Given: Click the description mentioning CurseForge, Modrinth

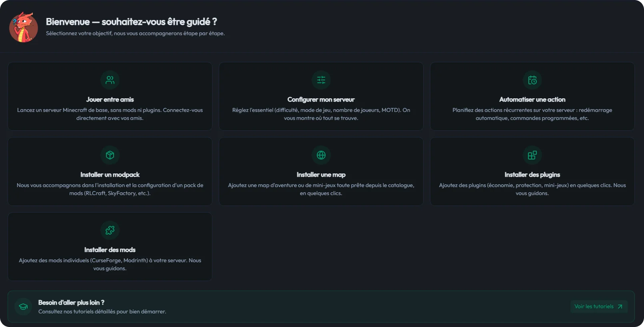Looking at the screenshot, I should pos(110,264).
